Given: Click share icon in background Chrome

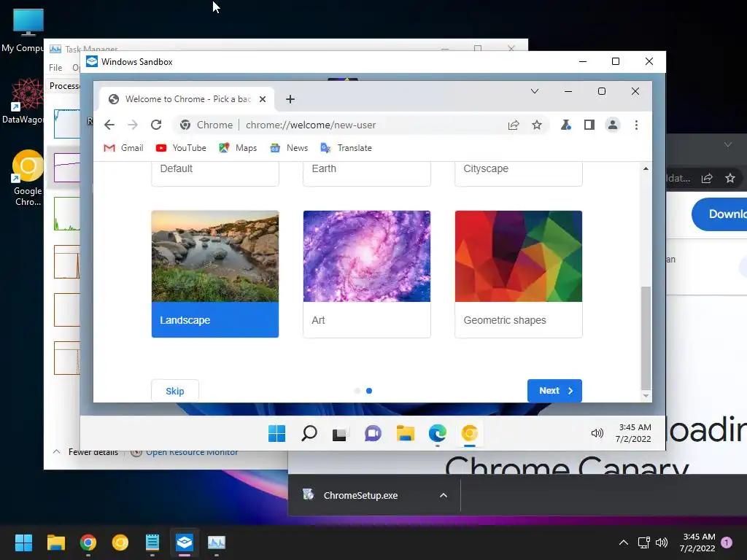Looking at the screenshot, I should [707, 178].
